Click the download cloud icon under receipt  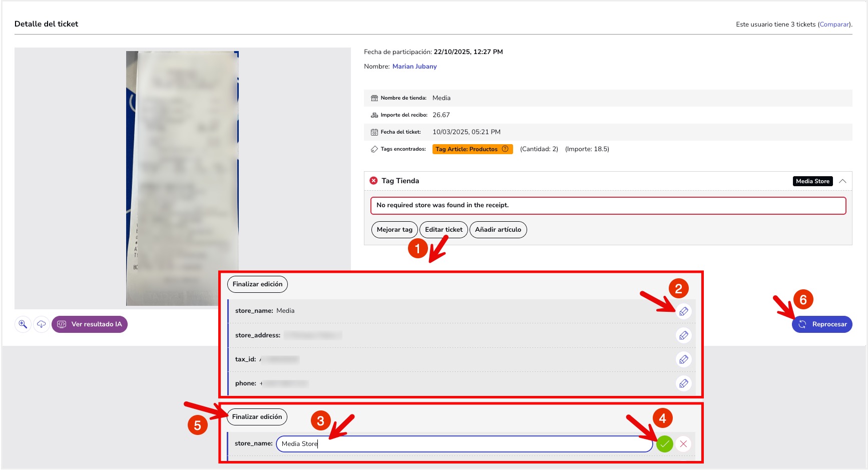41,324
